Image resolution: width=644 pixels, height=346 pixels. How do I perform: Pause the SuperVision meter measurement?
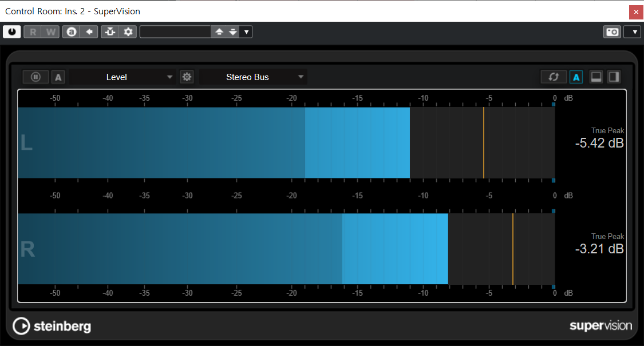(35, 77)
